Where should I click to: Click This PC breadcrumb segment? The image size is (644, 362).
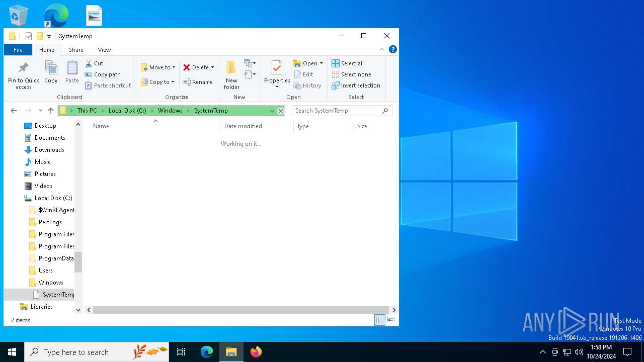point(87,111)
